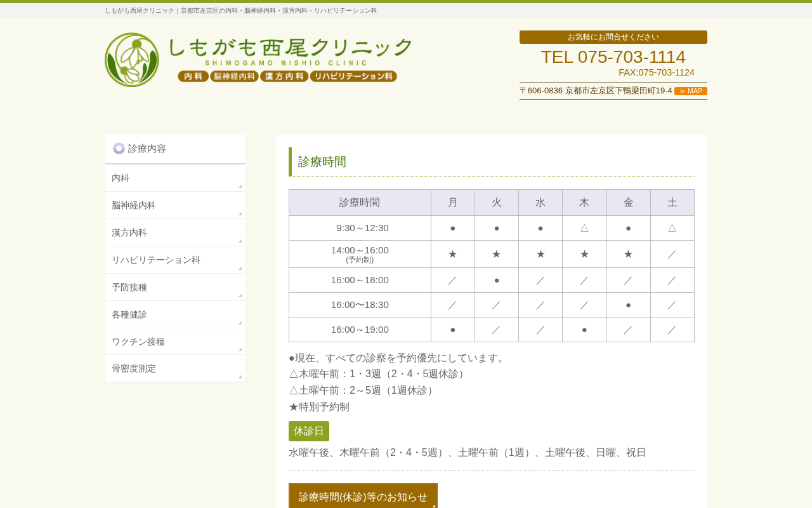Click the circle icon next to 診療内容

[x=119, y=148]
